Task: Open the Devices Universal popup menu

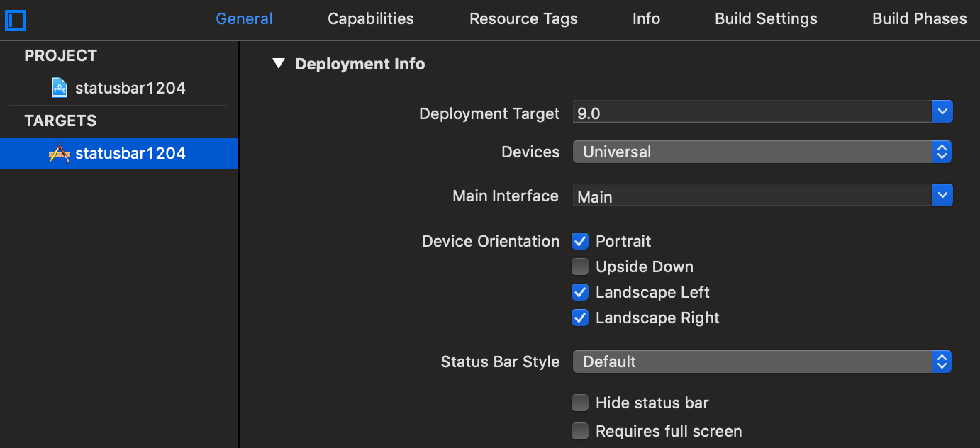Action: 762,152
